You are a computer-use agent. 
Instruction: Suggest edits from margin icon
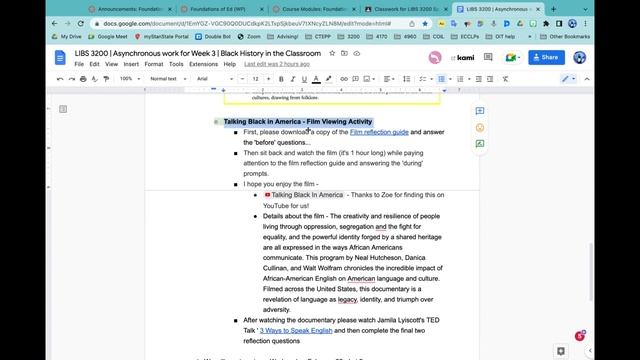pyautogui.click(x=480, y=144)
